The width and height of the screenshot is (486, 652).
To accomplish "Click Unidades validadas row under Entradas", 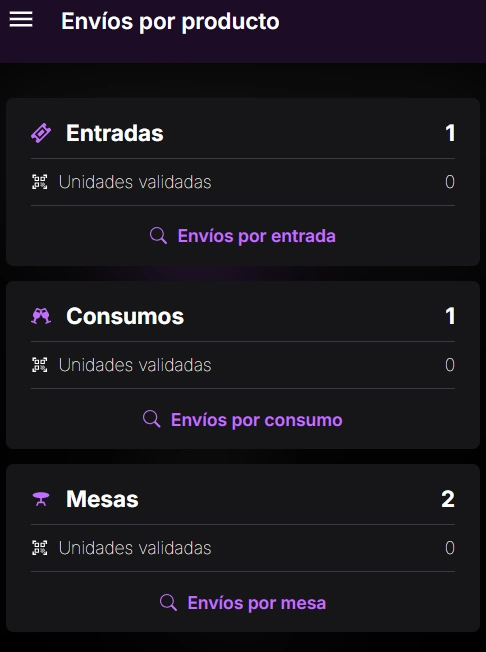I will (243, 182).
